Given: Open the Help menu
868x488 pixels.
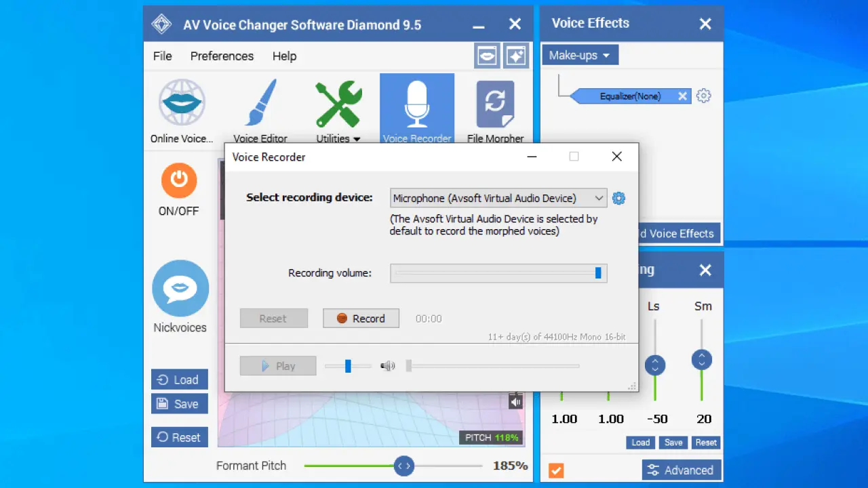Looking at the screenshot, I should click(x=284, y=56).
